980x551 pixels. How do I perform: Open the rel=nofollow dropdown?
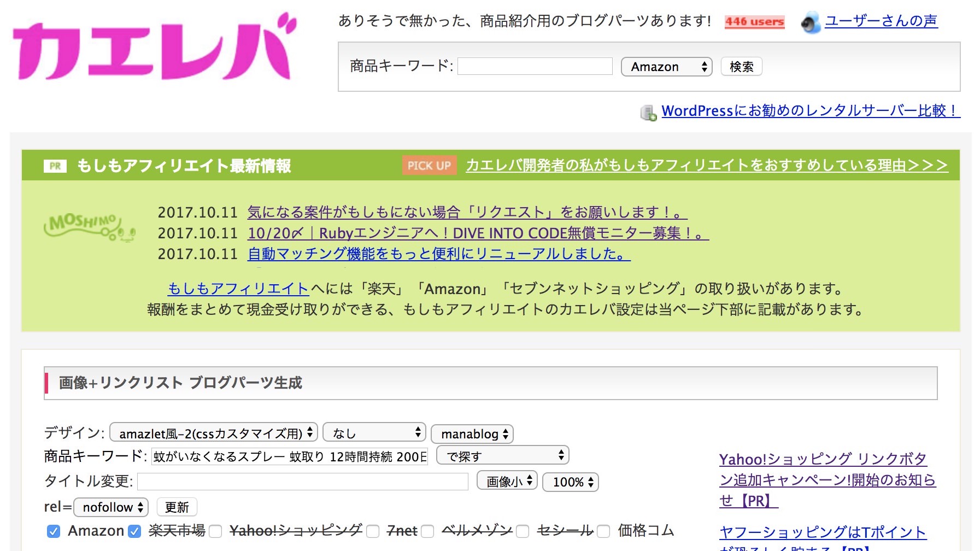click(x=110, y=507)
